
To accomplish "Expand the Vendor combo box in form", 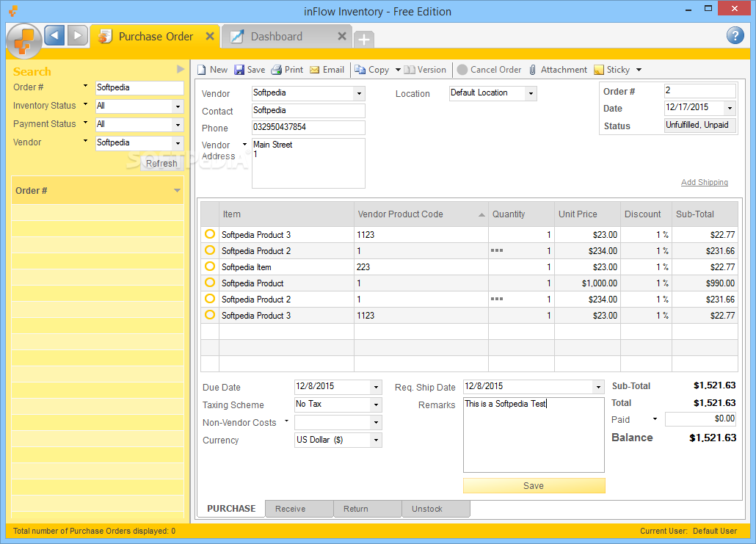I will click(359, 93).
